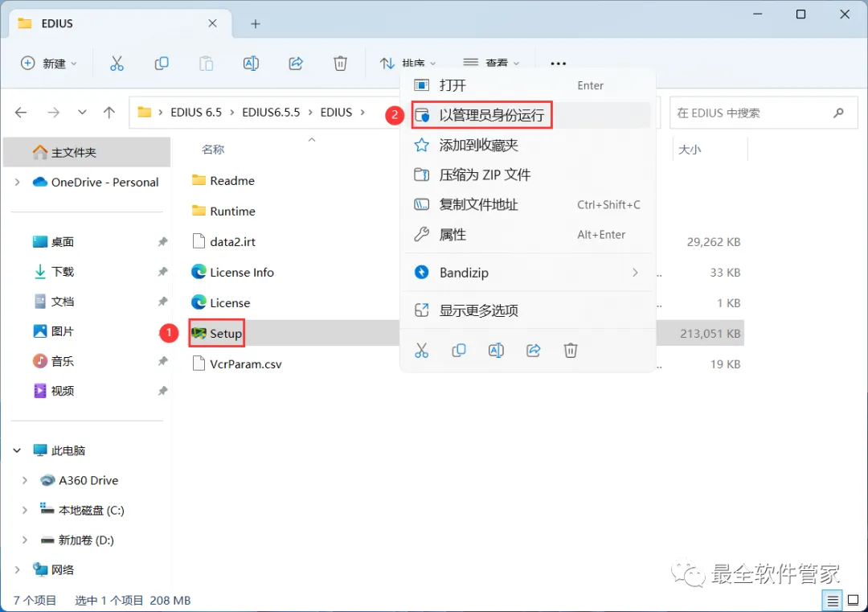The height and width of the screenshot is (612, 868).
Task: Expand 新加卷 (D:) node
Action: click(x=24, y=540)
